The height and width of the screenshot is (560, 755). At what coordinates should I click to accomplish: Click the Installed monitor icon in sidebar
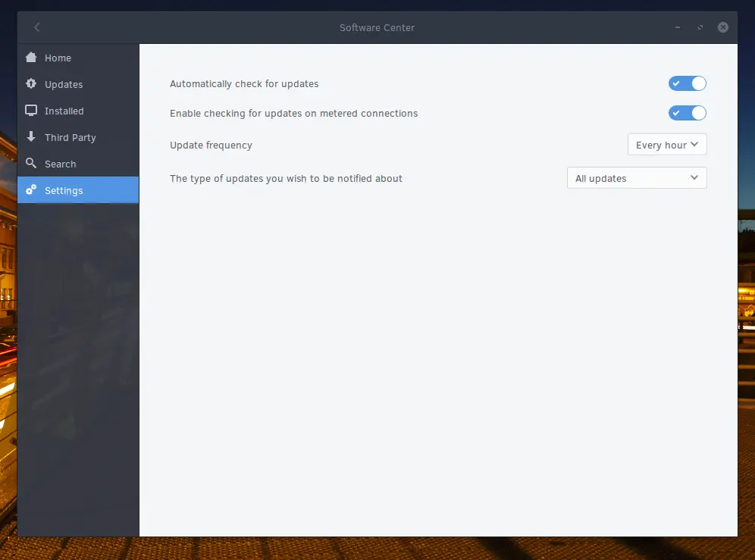(x=31, y=111)
